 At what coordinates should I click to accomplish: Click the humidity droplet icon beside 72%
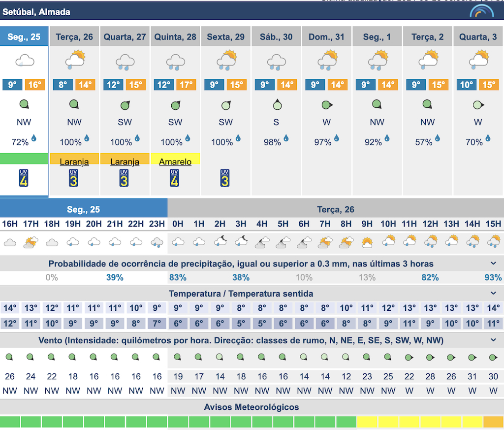pyautogui.click(x=34, y=138)
